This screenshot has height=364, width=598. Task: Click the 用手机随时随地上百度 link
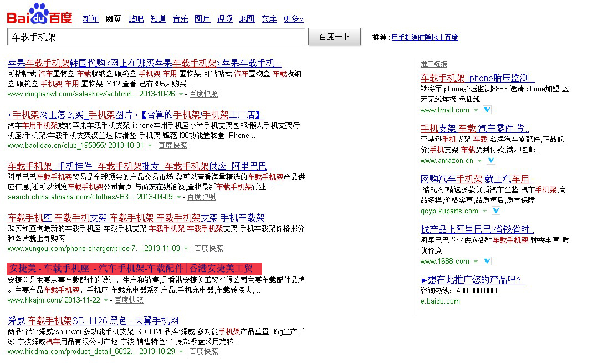[x=425, y=38]
